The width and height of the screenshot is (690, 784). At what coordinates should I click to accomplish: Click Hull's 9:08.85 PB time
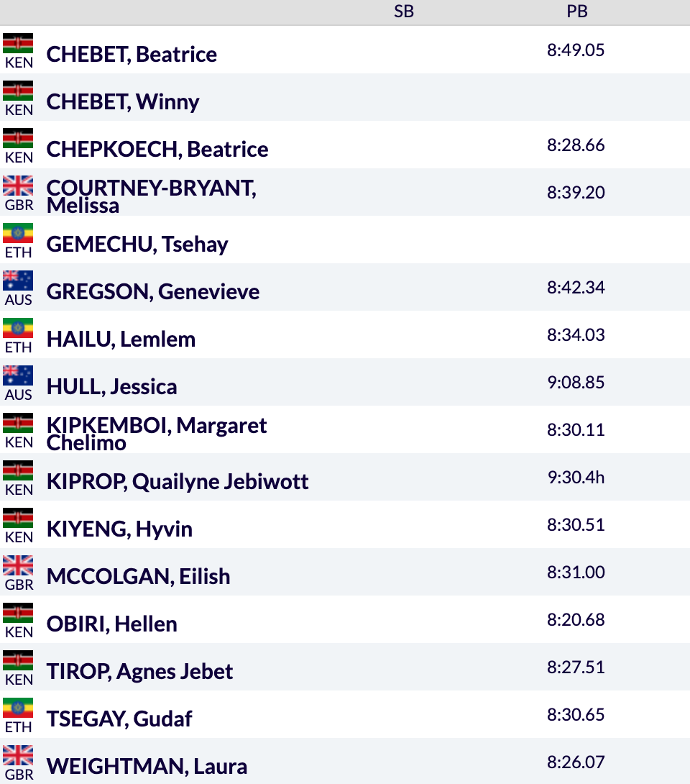click(576, 383)
